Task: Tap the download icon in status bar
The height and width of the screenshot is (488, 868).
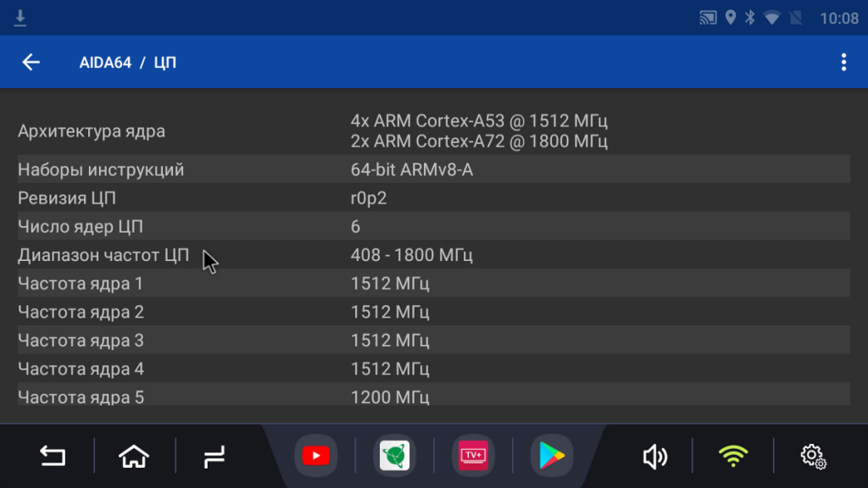Action: click(20, 18)
